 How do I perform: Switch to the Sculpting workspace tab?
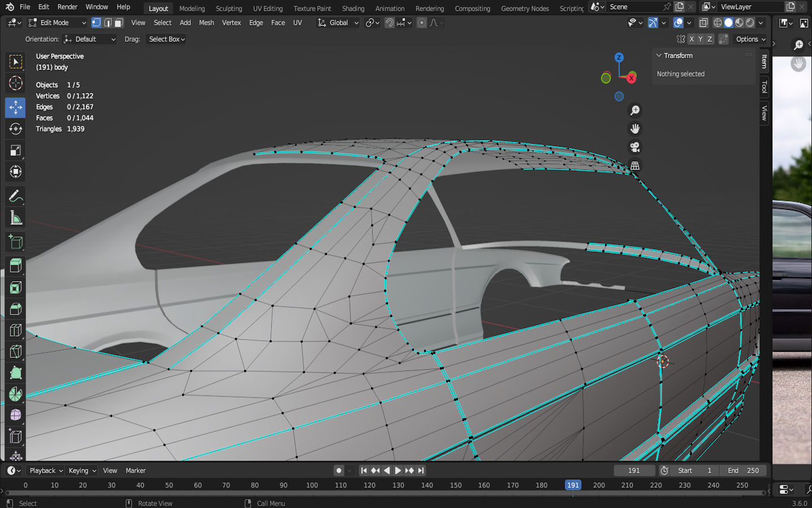point(229,8)
